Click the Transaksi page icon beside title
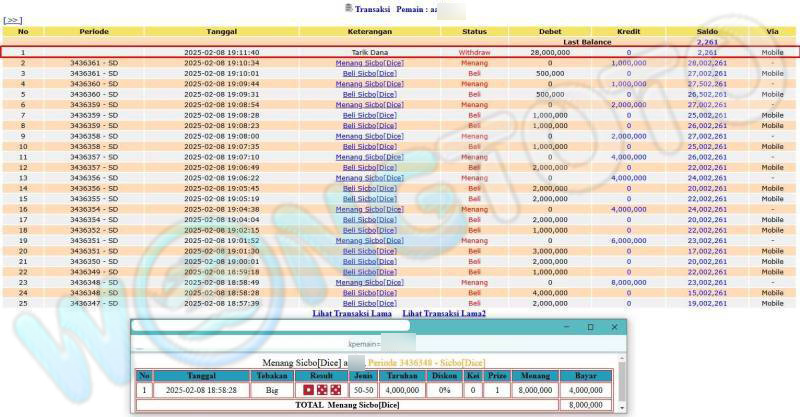Screen dimensions: 800x417 point(348,8)
